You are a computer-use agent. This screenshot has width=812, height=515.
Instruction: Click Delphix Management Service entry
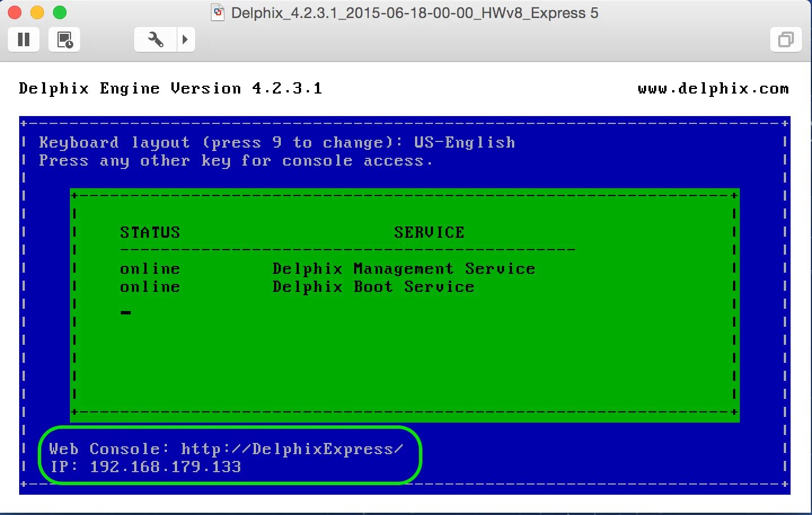404,269
